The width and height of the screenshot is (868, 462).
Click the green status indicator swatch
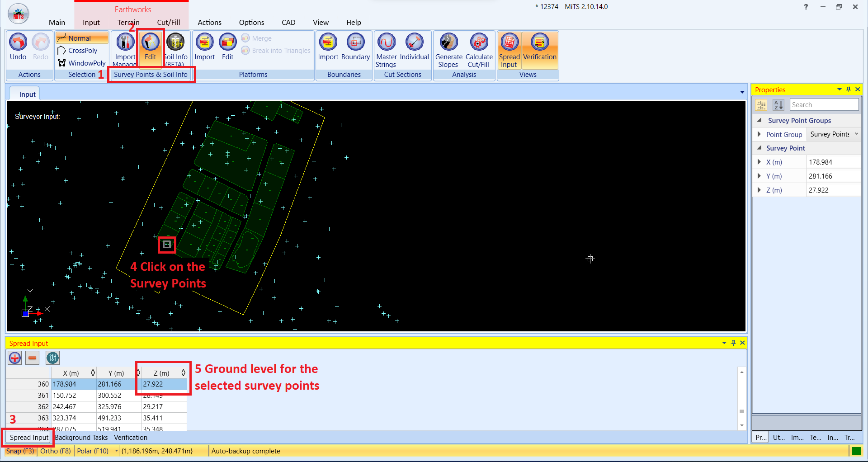pyautogui.click(x=856, y=451)
